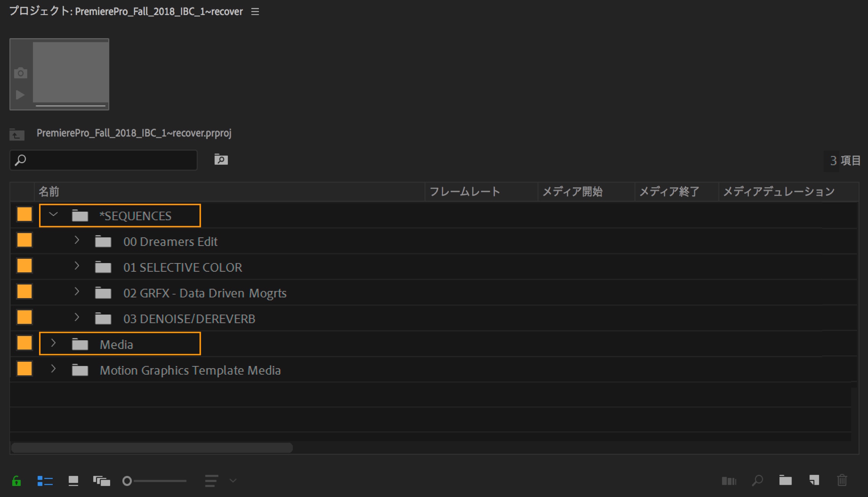Click the poster frame camera icon
This screenshot has height=497, width=868.
[21, 73]
